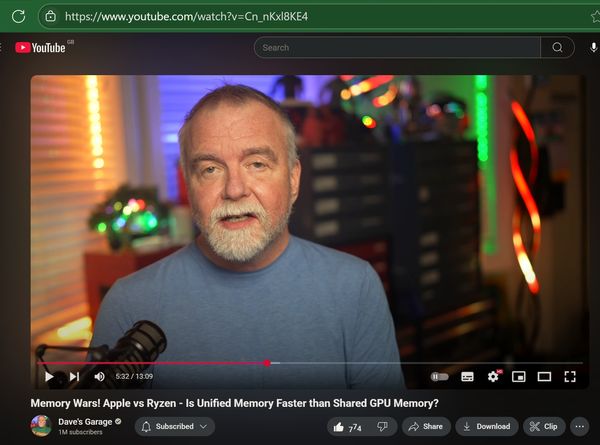Image resolution: width=600 pixels, height=445 pixels.
Task: Open the player settings gear
Action: [x=493, y=377]
